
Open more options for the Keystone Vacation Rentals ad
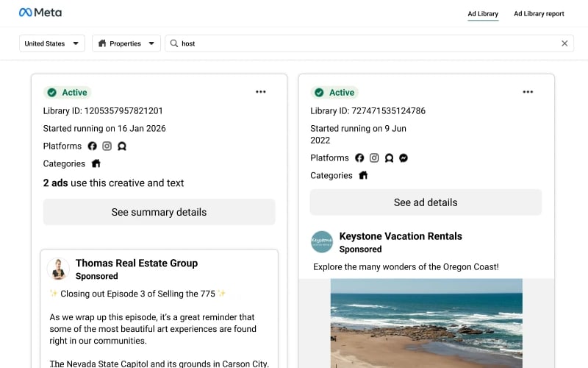coord(528,92)
